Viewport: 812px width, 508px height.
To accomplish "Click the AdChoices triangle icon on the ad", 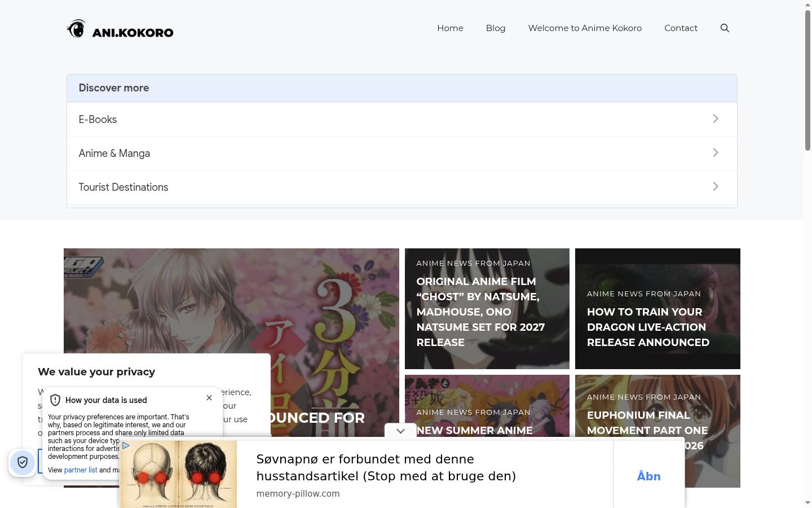I will 126,445.
